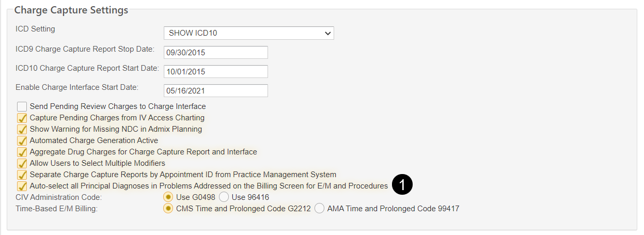This screenshot has height=235, width=644.
Task: Click the ICD9 Charge Capture Report Stop Date field
Action: point(215,53)
